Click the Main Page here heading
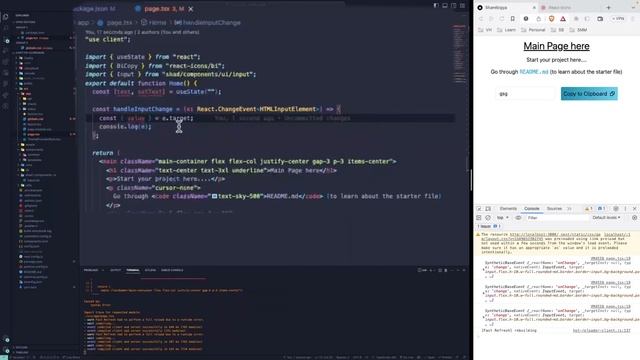The width and height of the screenshot is (640, 360). pyautogui.click(x=556, y=46)
